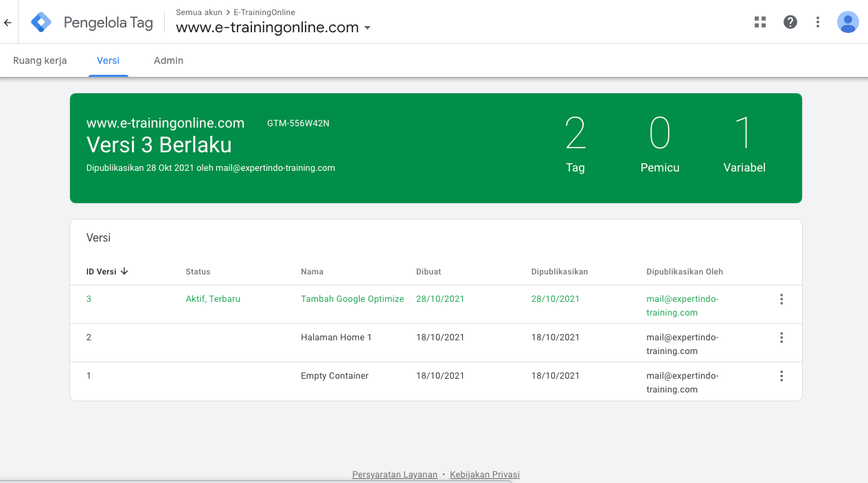Click publisher email for Halaman Home 1
868x483 pixels.
682,344
